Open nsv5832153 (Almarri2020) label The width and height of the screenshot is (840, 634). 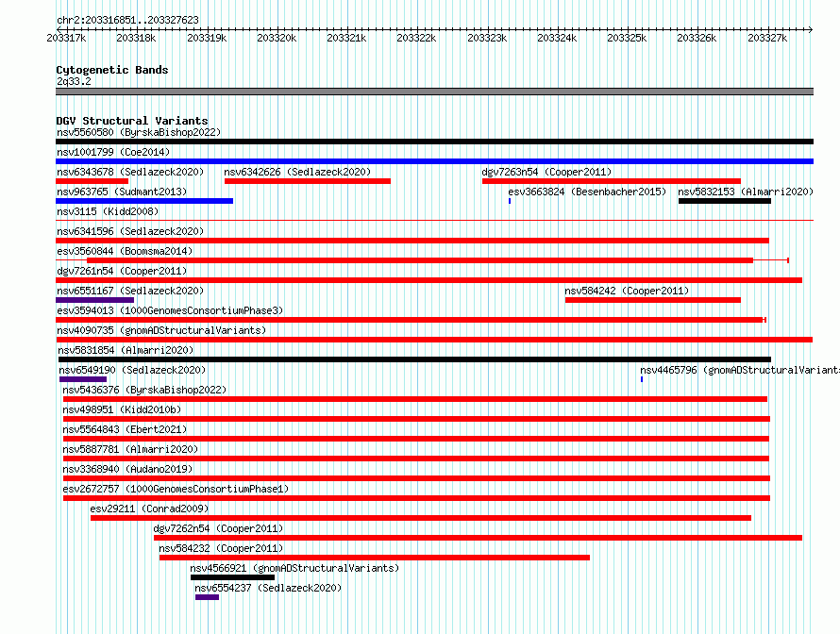point(746,192)
